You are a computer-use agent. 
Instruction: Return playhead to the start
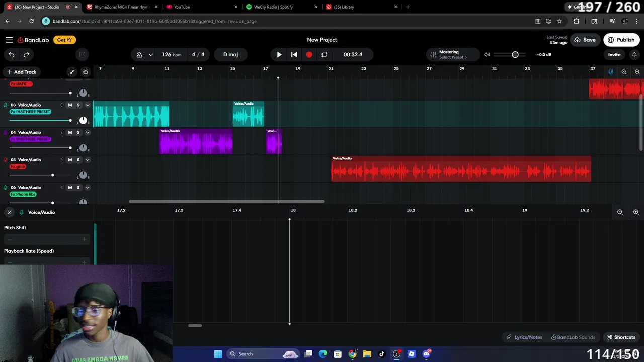coord(294,54)
